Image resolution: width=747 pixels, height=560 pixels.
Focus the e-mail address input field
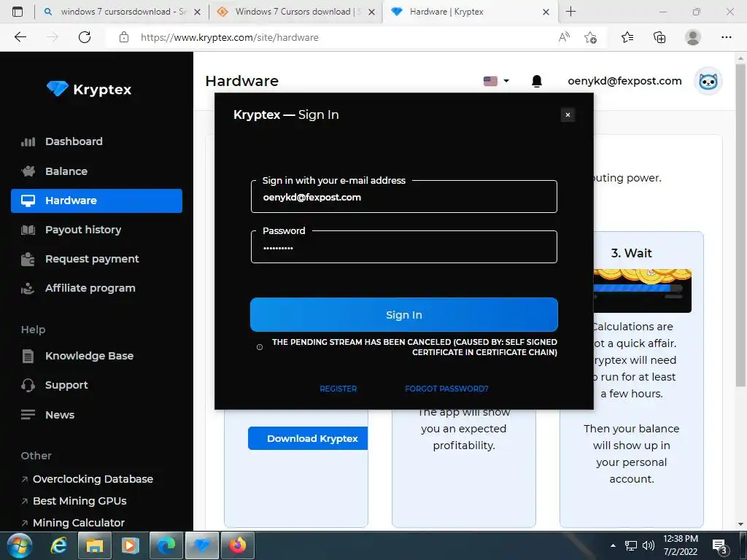coord(403,197)
